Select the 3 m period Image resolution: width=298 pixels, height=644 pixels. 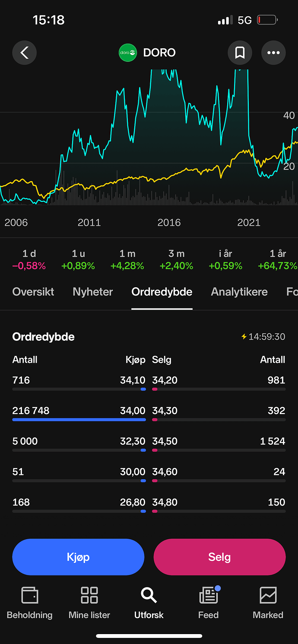176,260
